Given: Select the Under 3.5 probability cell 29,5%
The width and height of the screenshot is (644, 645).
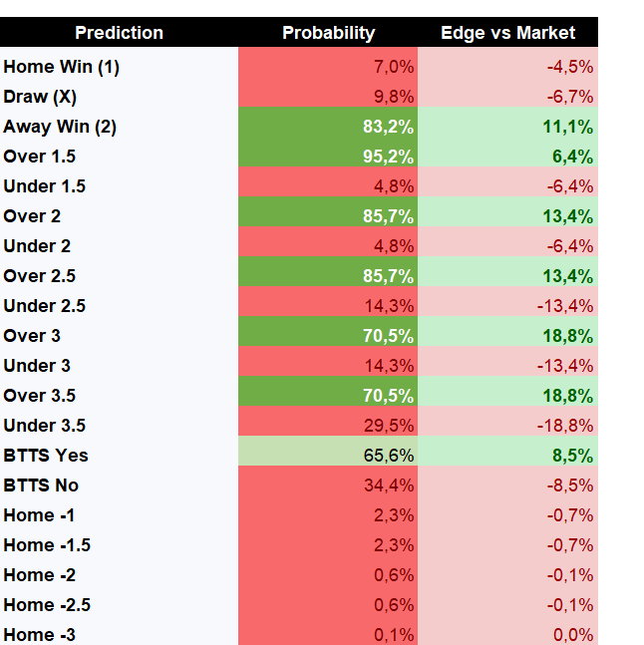Looking at the screenshot, I should click(328, 426).
